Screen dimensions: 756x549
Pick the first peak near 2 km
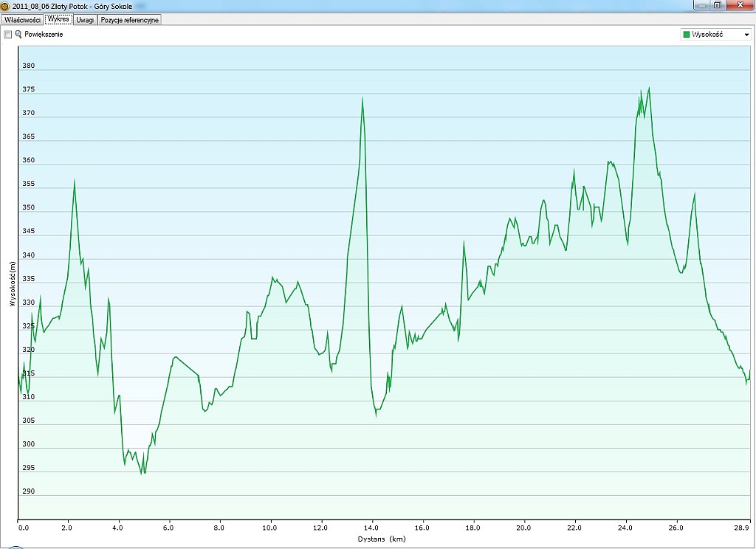75,179
